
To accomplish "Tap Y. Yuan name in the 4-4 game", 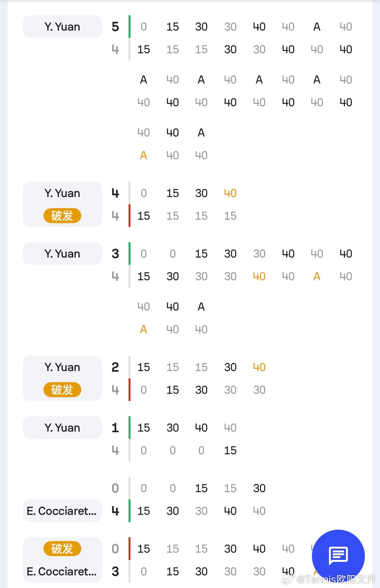I will point(62,193).
